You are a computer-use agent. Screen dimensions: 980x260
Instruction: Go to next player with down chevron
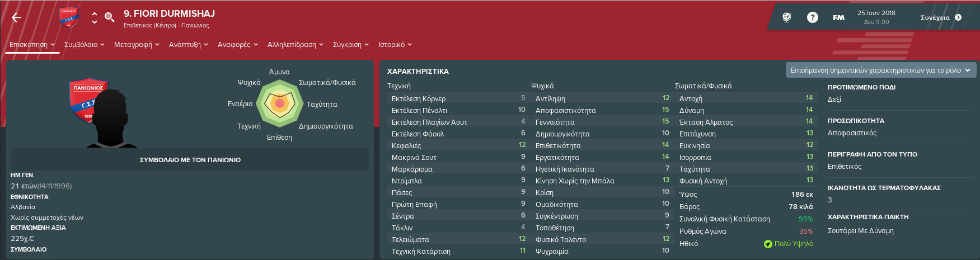coord(95,22)
